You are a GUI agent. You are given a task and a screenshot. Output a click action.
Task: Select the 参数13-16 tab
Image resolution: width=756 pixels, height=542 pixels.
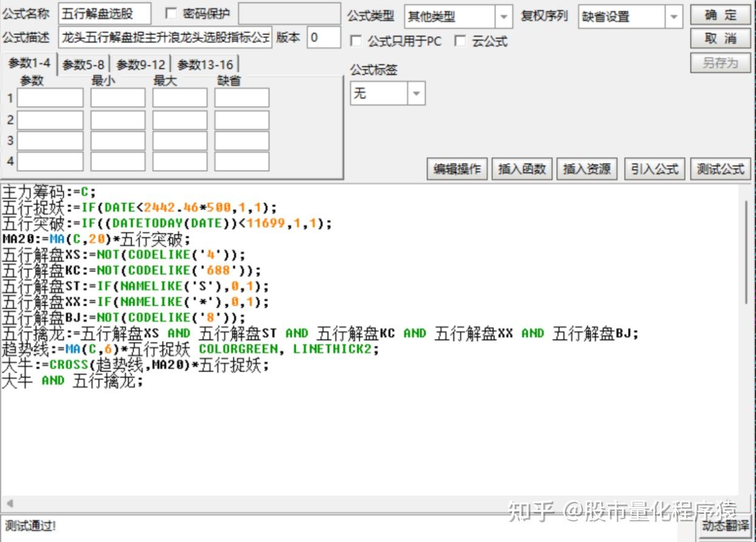click(205, 64)
